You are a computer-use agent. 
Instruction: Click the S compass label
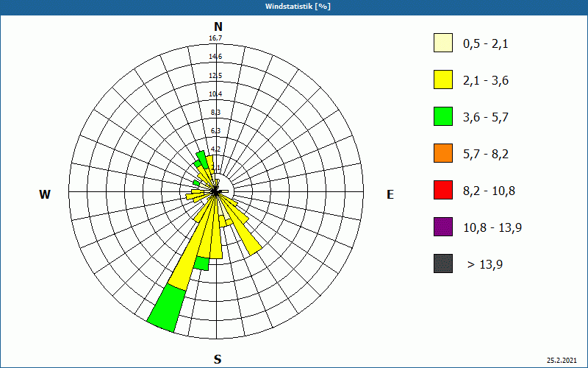tap(218, 359)
